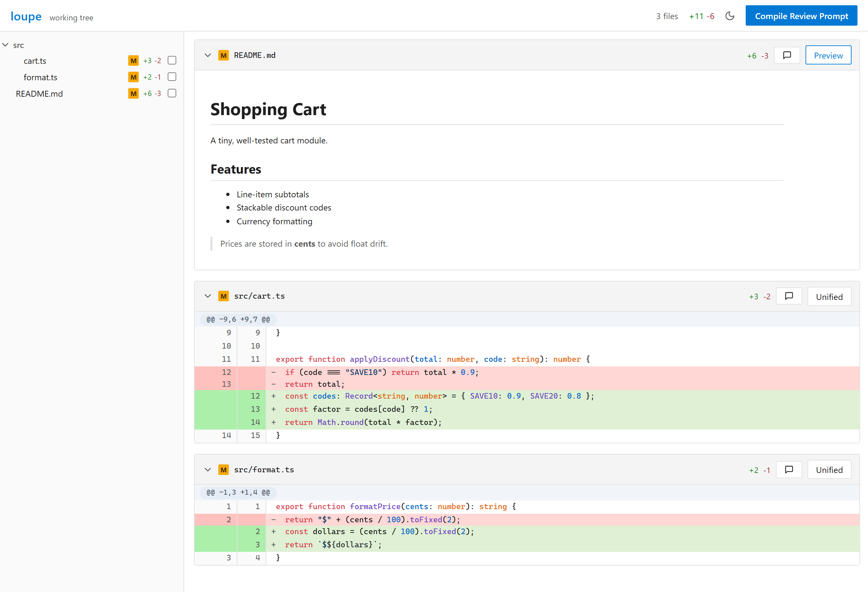Click the src/format.ts file title
868x592 pixels.
264,470
